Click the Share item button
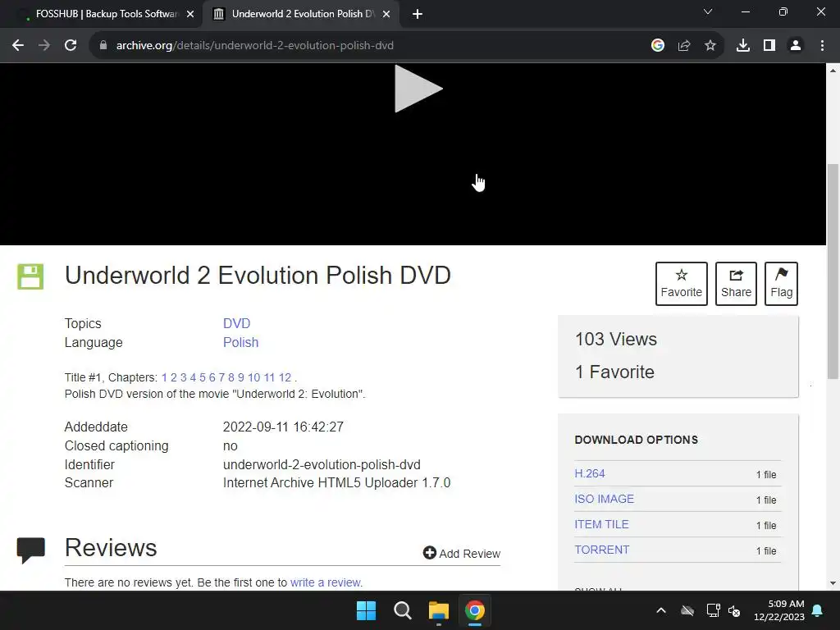Screen dimensions: 840x630 tap(736, 283)
